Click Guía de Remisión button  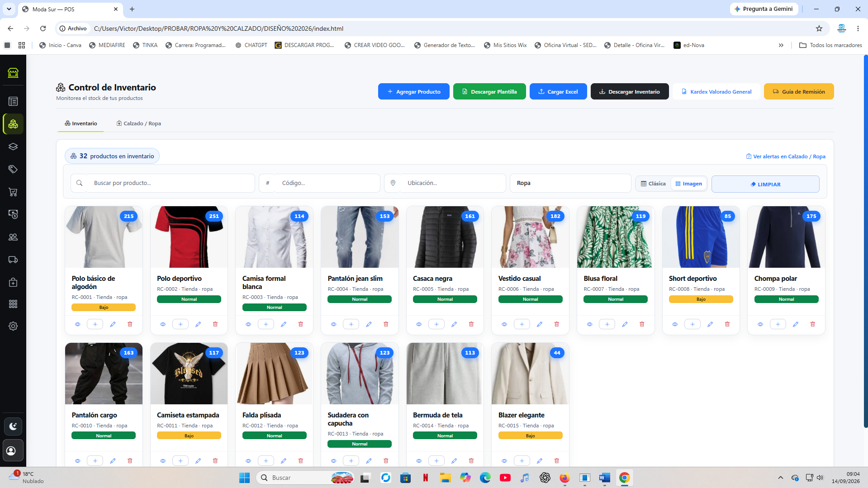pos(799,91)
